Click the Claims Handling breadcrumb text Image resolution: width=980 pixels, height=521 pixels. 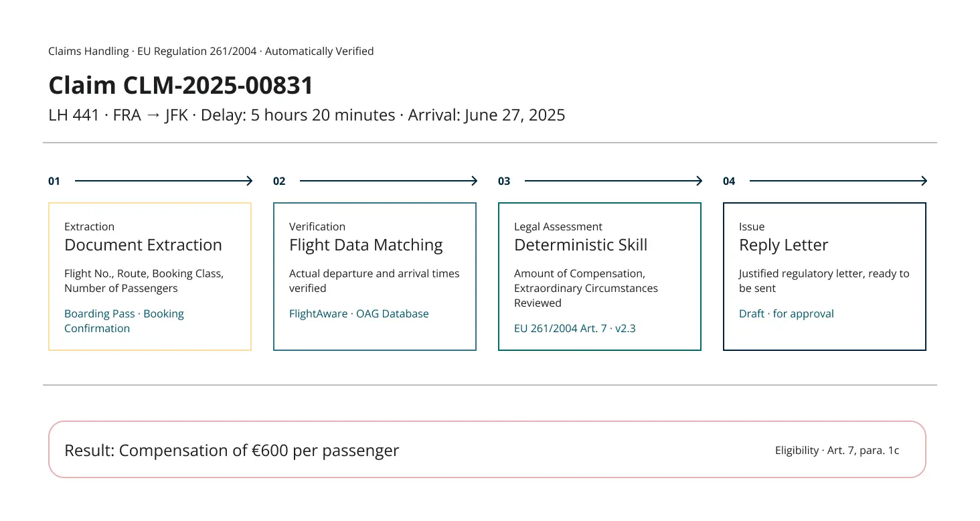click(x=88, y=52)
